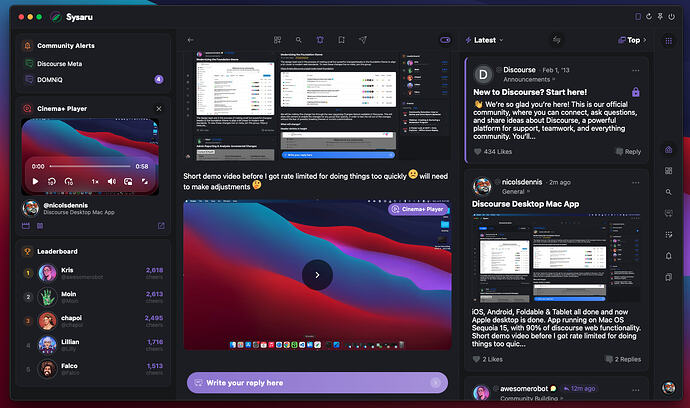Click the playlist icon next to clapperboard

point(40,226)
